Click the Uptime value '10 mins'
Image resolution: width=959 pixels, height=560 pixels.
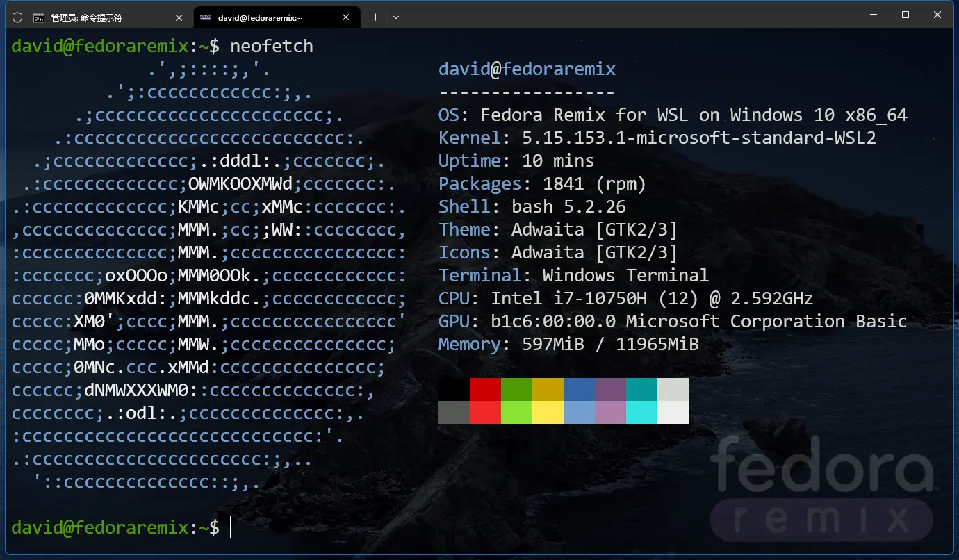tap(558, 160)
